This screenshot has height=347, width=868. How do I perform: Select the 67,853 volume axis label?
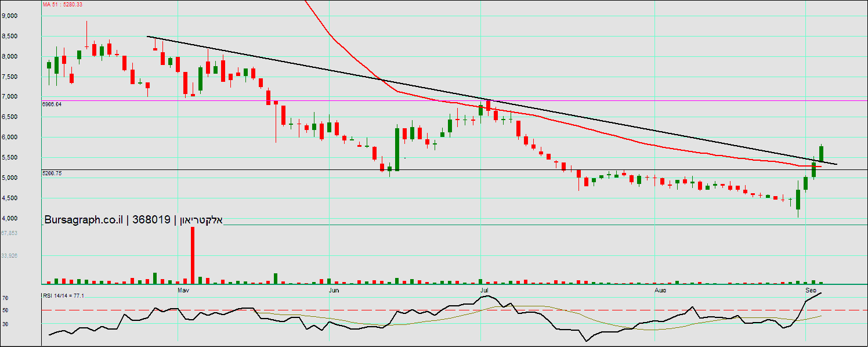coord(9,233)
